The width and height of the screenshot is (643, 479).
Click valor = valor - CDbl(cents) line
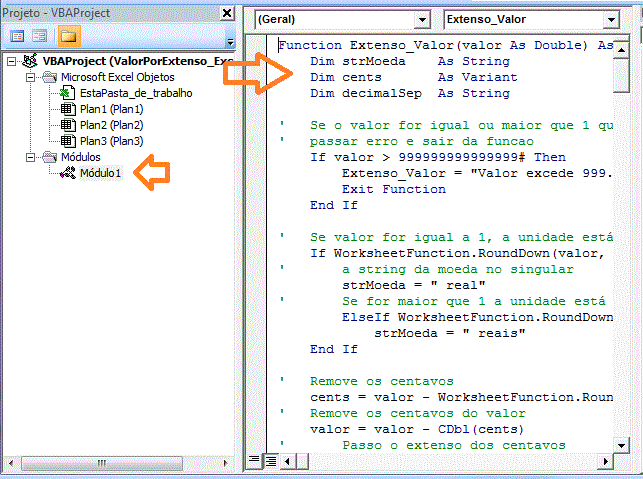[x=417, y=429]
